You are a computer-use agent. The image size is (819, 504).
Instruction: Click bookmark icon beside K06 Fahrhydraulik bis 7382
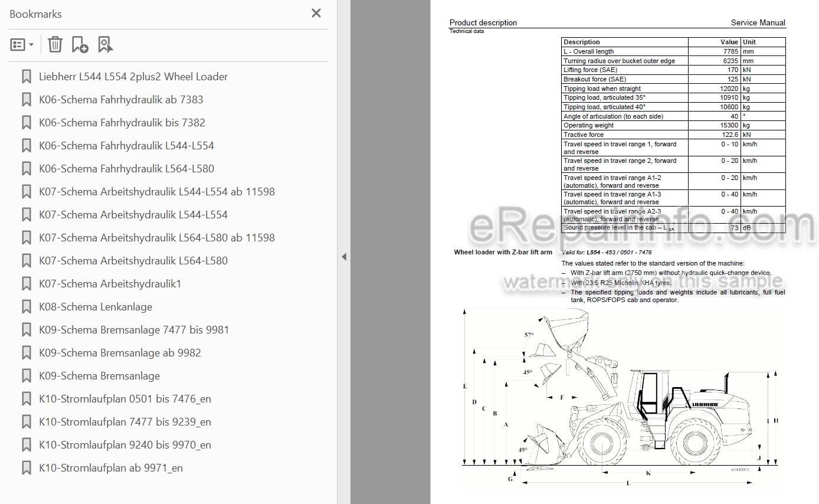tap(26, 123)
